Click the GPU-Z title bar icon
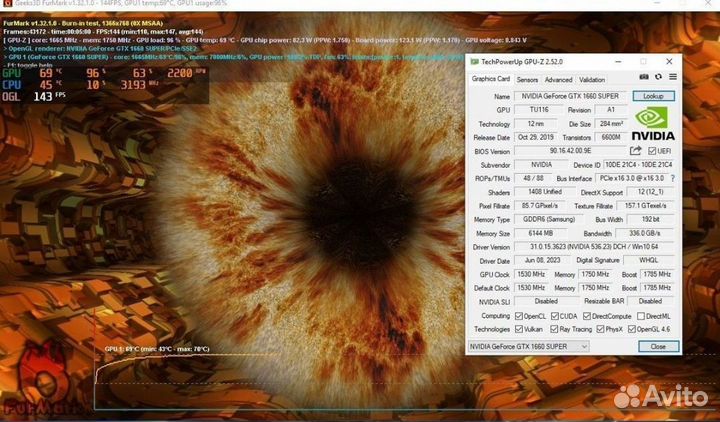720x422 pixels. click(474, 62)
